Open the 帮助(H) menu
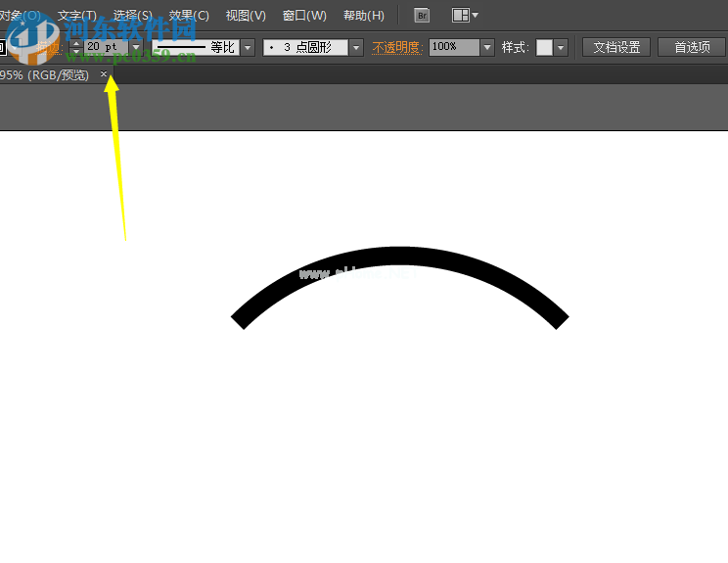The image size is (728, 563). coord(364,16)
